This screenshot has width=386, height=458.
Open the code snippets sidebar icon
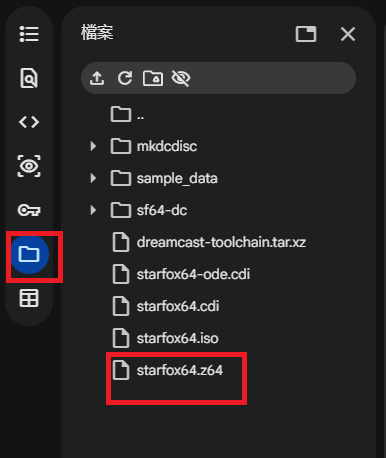[x=29, y=122]
